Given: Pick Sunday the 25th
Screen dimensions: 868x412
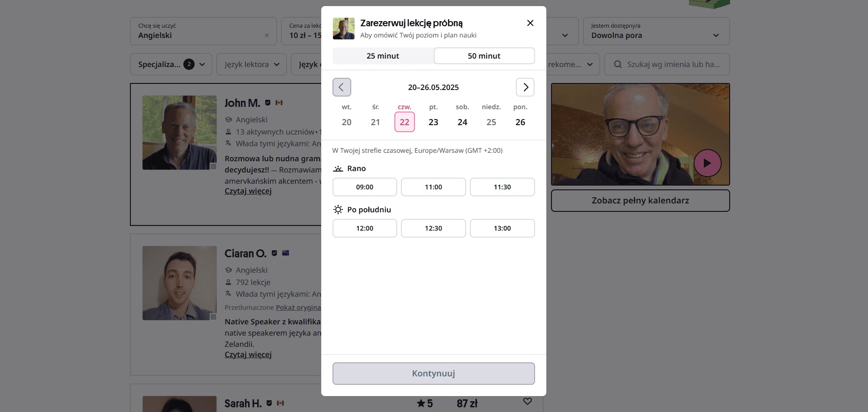Looking at the screenshot, I should (491, 122).
